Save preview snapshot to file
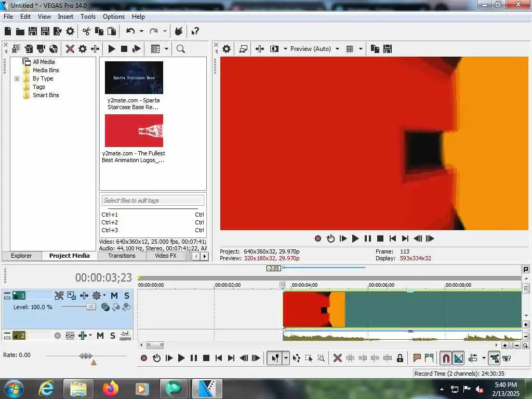Viewport: 532px width, 399px height. point(388,49)
